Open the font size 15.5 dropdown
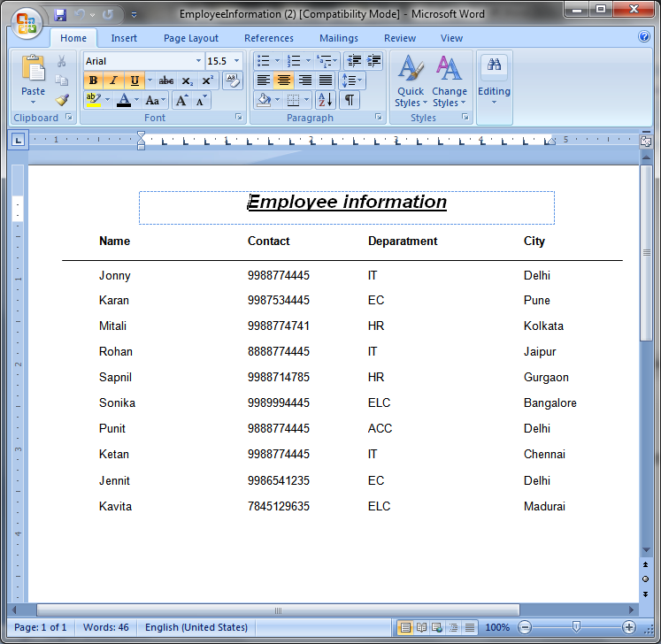This screenshot has height=644, width=661. click(x=237, y=61)
